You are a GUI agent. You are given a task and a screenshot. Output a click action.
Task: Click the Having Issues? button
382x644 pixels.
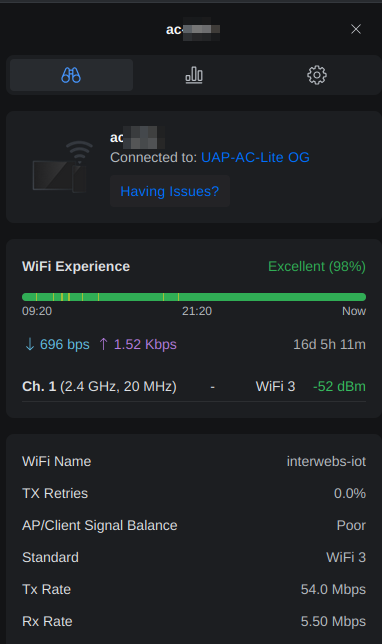click(x=170, y=191)
